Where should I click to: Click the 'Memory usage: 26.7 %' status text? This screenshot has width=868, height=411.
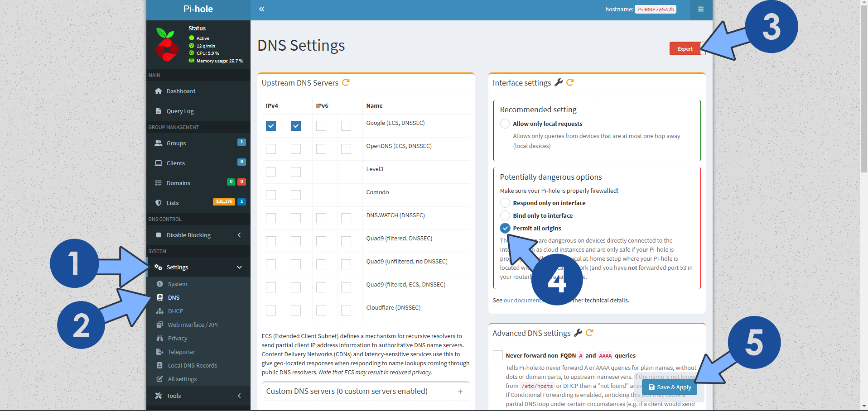point(220,61)
